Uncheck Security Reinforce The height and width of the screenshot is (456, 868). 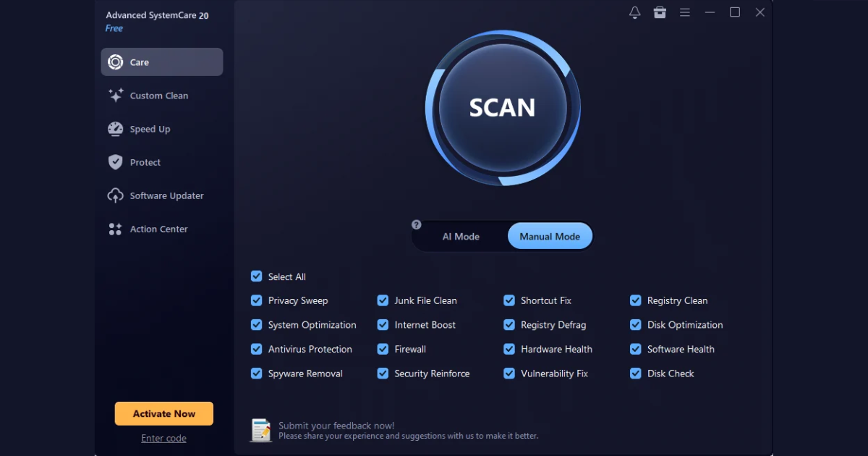point(383,373)
